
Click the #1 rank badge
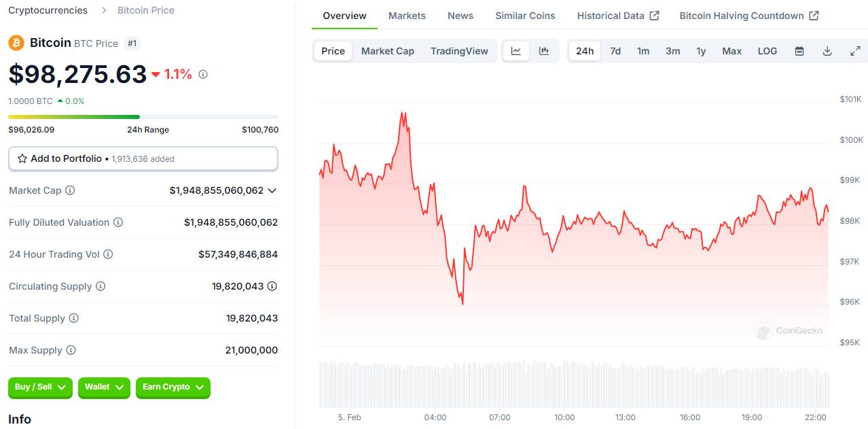pos(132,44)
